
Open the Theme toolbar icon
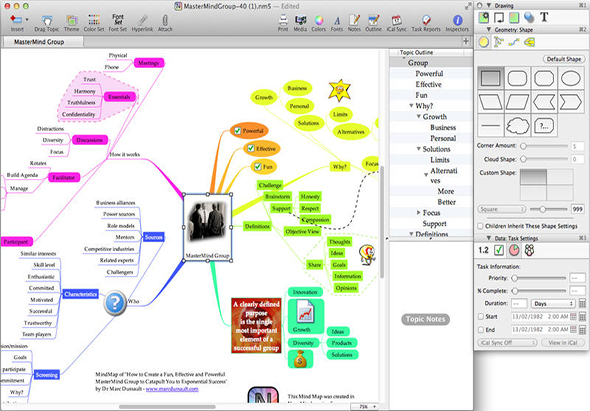[x=71, y=23]
